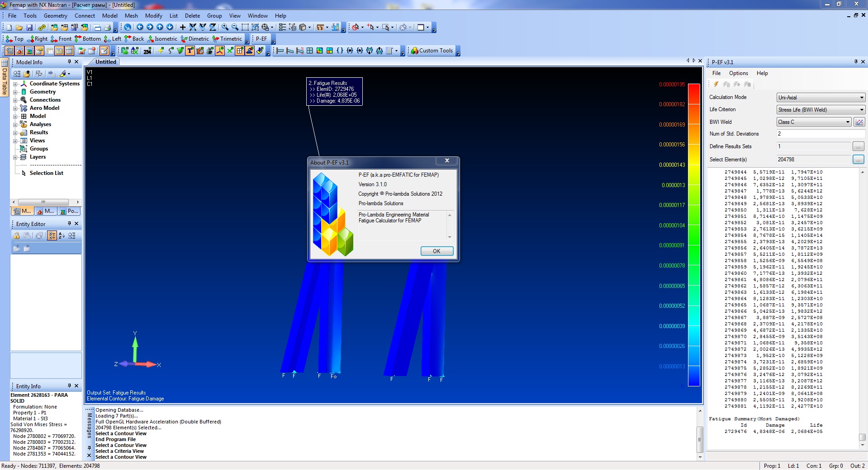Open the BWI Weld class dropdown
868x470 pixels.
[814, 122]
